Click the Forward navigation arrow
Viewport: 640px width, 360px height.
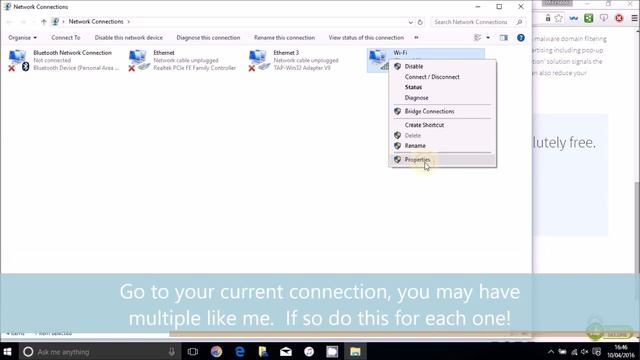(23, 22)
